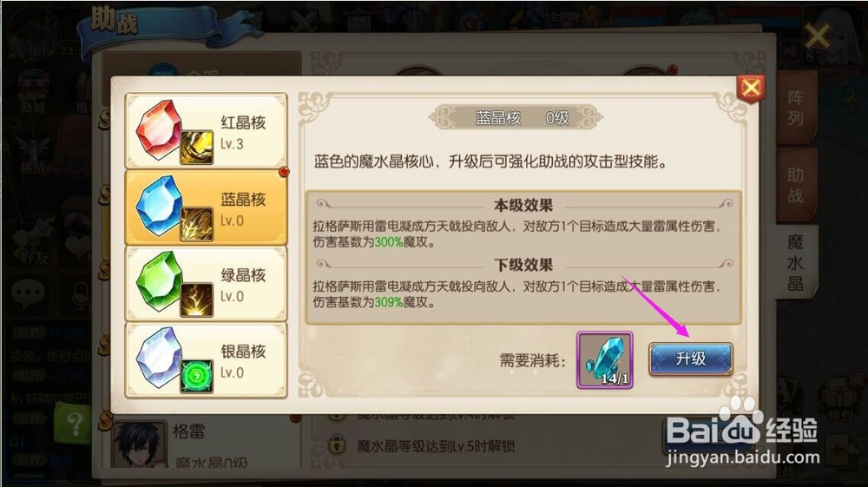Select the silver crystal gem icon

click(158, 357)
